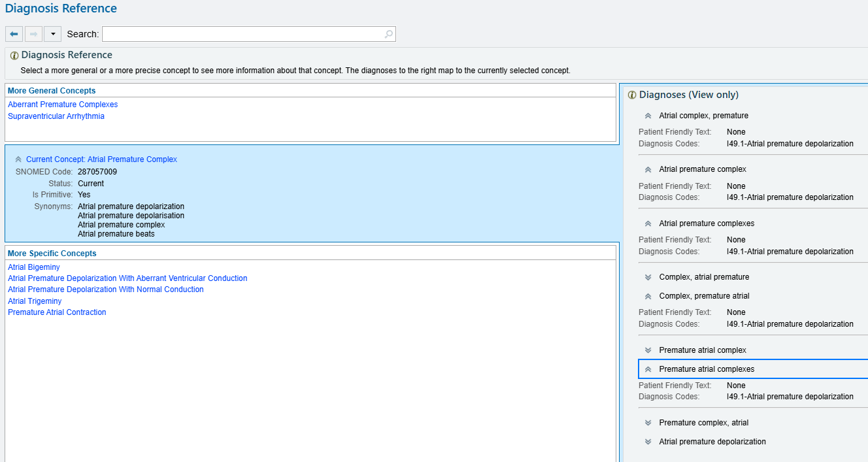Open Premature Atrial Contraction link
The height and width of the screenshot is (462, 868).
click(57, 312)
